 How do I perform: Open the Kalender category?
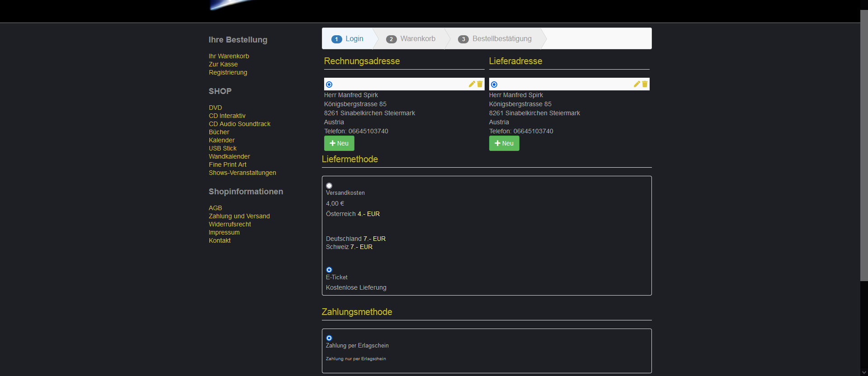click(222, 140)
